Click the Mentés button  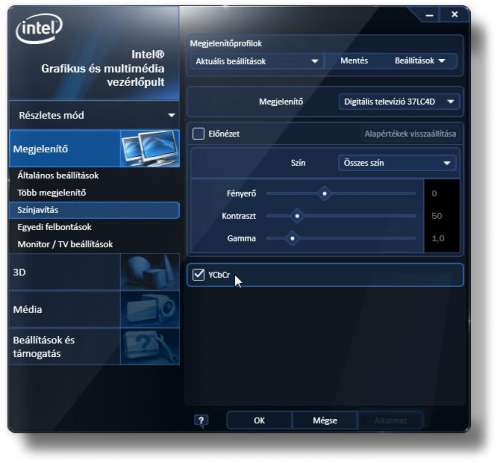click(354, 61)
